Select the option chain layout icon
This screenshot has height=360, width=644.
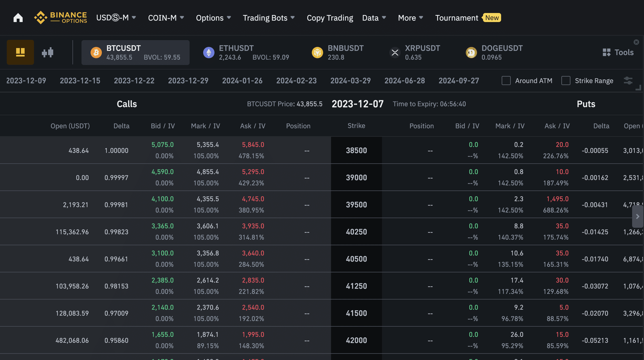[20, 52]
